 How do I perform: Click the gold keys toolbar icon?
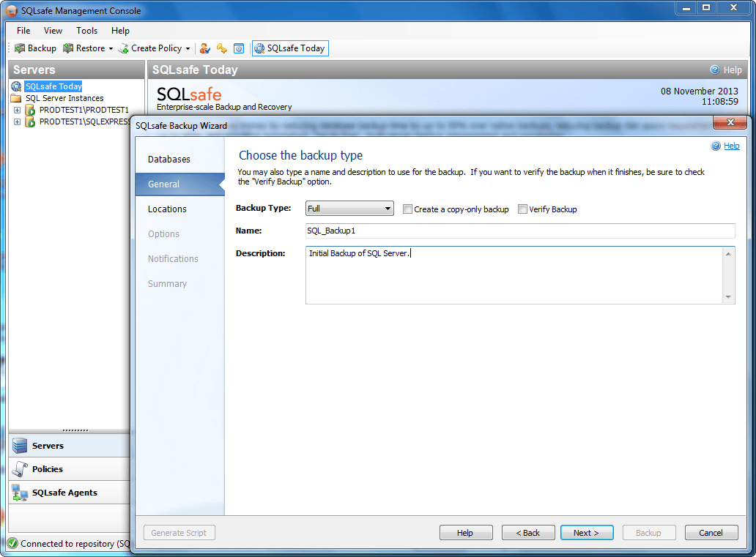(x=222, y=48)
